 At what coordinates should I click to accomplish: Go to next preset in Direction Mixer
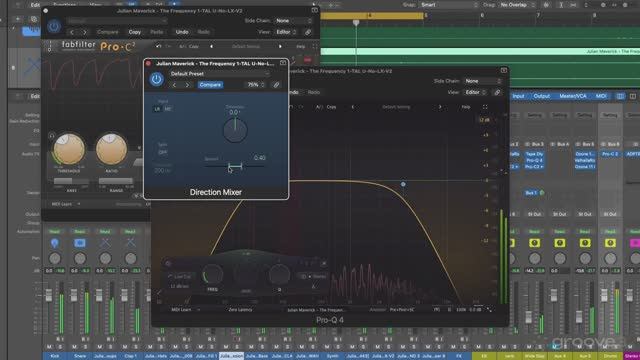tap(187, 85)
